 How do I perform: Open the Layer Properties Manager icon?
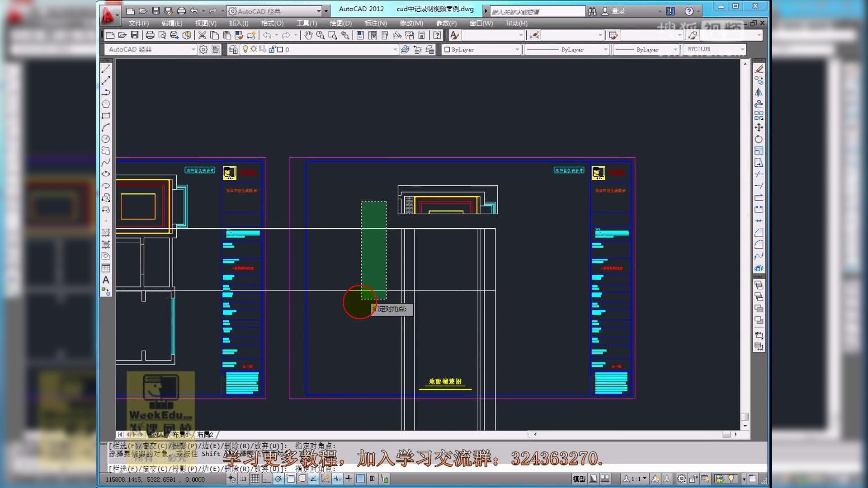233,50
